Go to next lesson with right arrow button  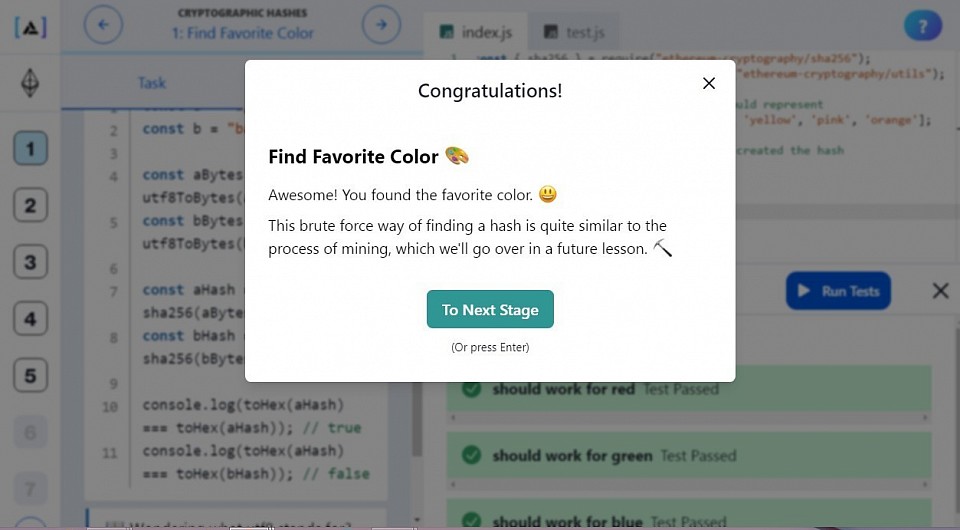coord(381,25)
